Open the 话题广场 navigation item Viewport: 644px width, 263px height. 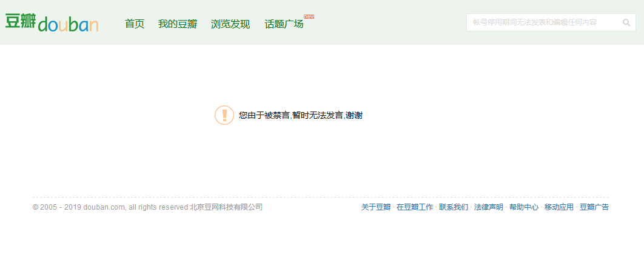(284, 24)
